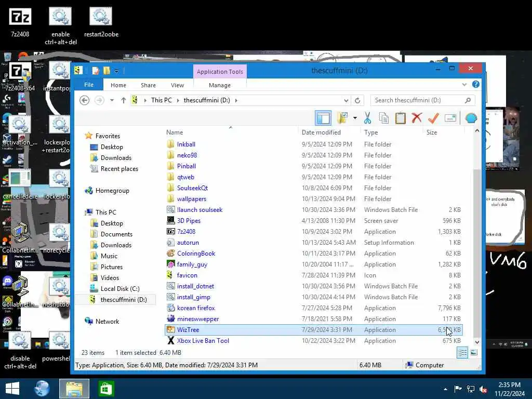The height and width of the screenshot is (399, 532).
Task: Open dropdown arrow next to folder options icon
Action: [x=355, y=118]
